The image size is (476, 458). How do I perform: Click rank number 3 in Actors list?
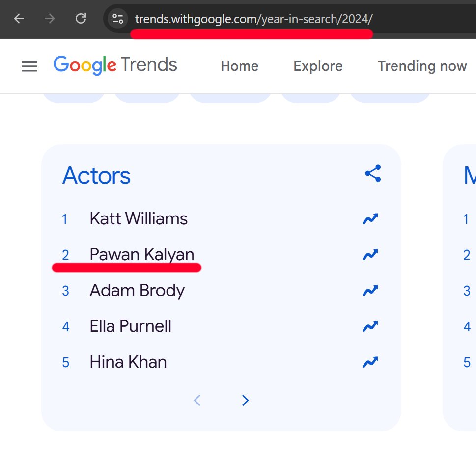[65, 291]
